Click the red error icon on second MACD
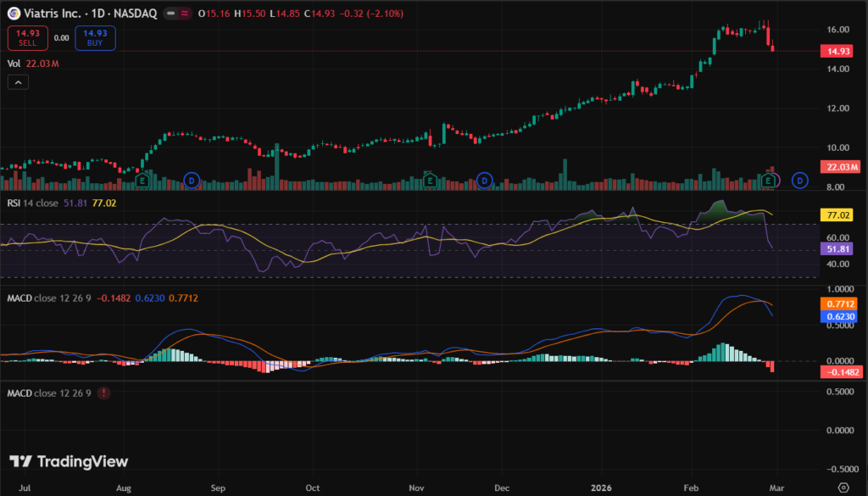Image resolution: width=868 pixels, height=496 pixels. tap(103, 393)
